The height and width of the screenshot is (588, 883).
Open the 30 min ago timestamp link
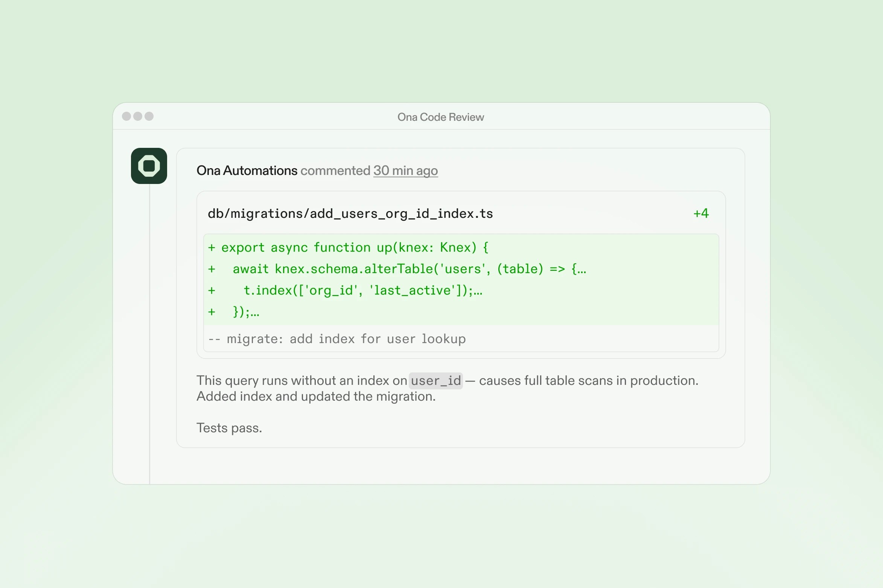pos(405,170)
